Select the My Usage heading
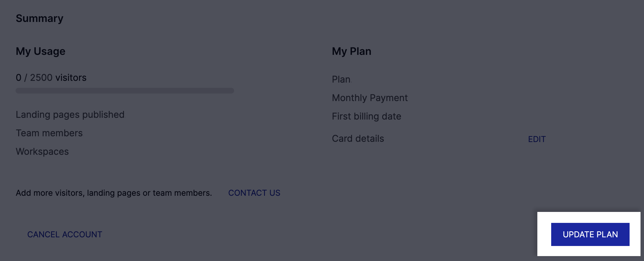Screen dimensions: 644x261 [41, 51]
